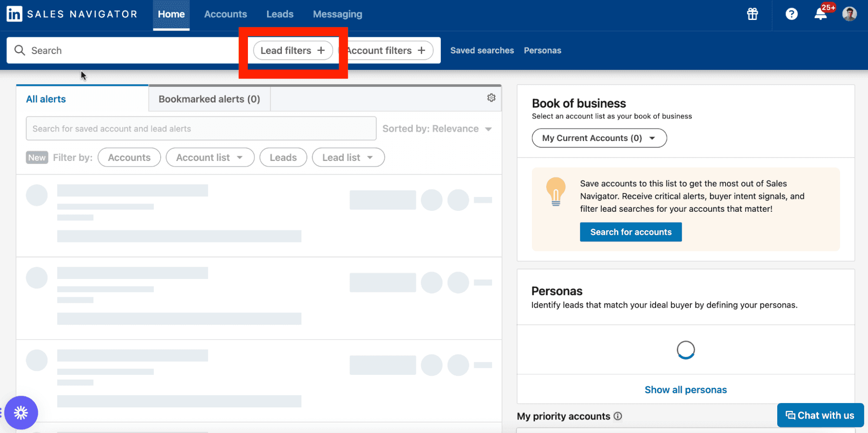Click the info icon next to My priority accounts
Screen dimensions: 868x433
click(618, 416)
